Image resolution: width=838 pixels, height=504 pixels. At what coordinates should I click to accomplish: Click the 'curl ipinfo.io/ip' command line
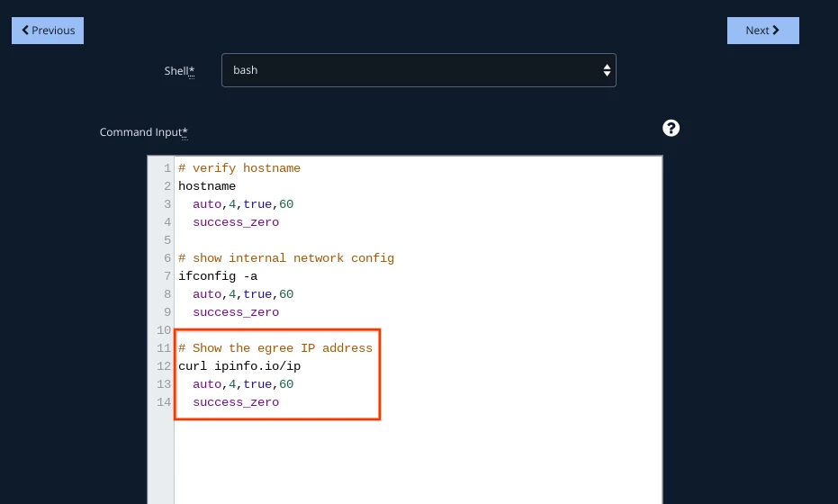point(239,366)
